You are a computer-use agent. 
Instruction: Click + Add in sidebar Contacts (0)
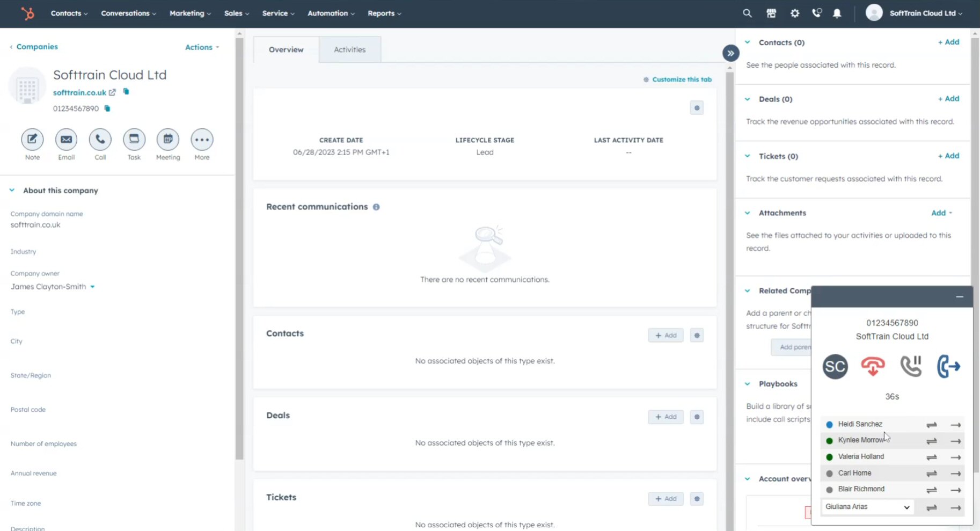coord(948,42)
